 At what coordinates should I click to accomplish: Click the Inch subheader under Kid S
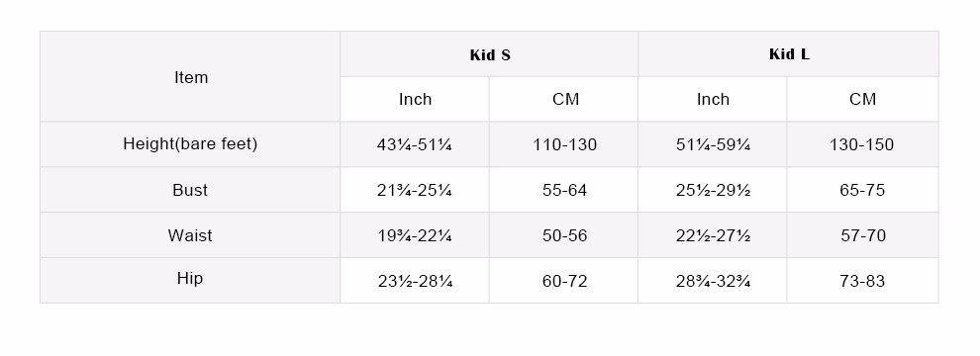pyautogui.click(x=415, y=99)
